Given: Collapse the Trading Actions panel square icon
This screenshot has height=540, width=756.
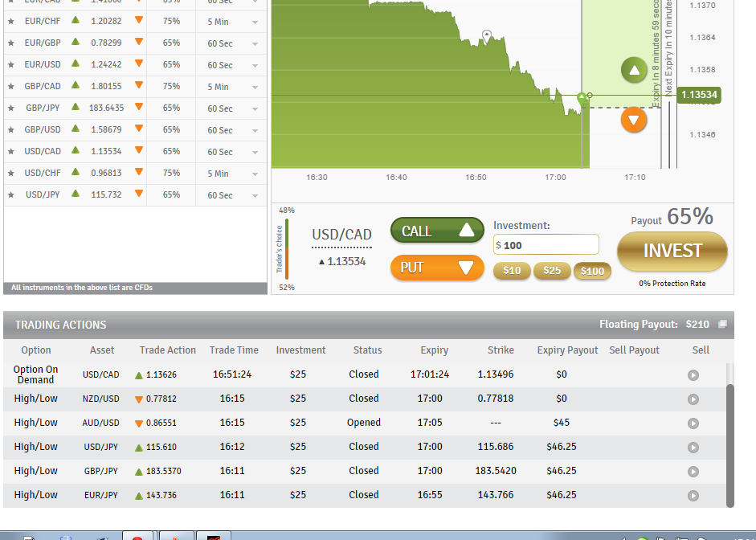Looking at the screenshot, I should [x=722, y=324].
